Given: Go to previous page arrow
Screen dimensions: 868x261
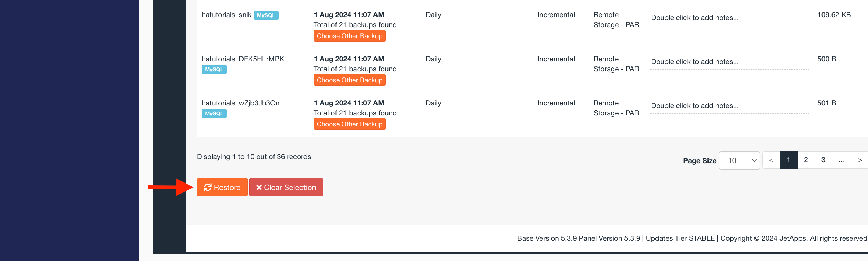Looking at the screenshot, I should pos(771,160).
